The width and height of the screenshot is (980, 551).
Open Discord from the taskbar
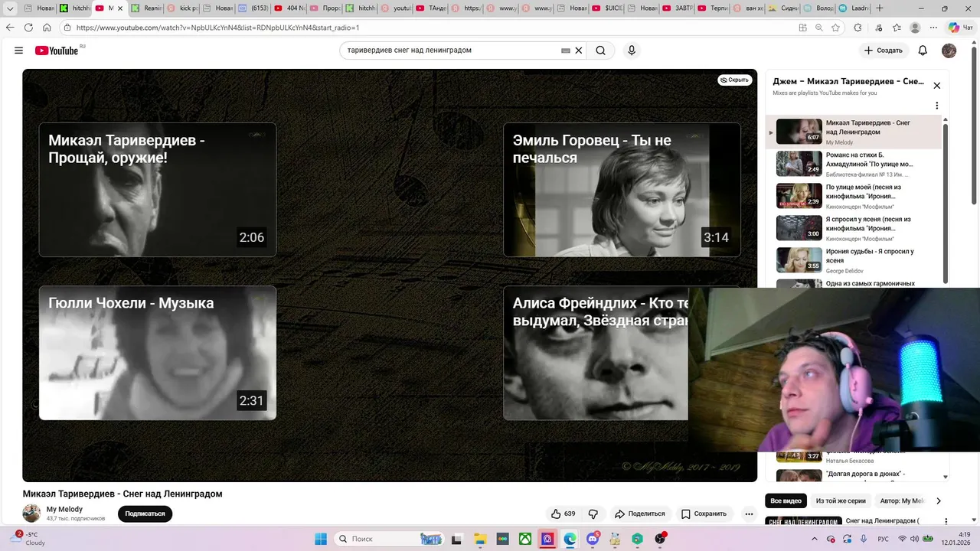[593, 539]
